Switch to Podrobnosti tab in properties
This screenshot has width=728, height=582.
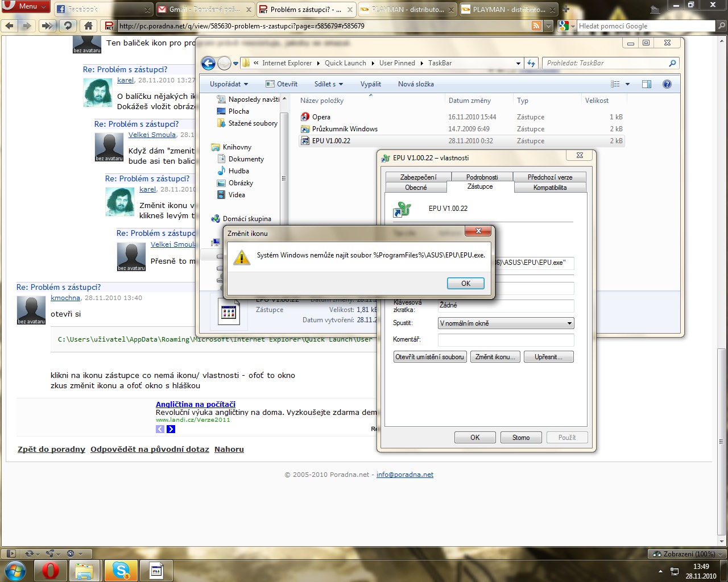(x=482, y=177)
